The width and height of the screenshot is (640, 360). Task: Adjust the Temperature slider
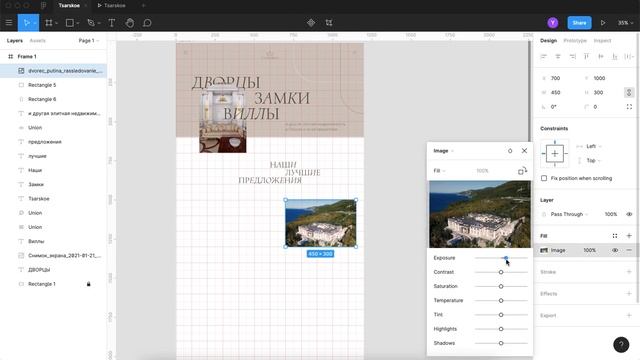click(501, 300)
